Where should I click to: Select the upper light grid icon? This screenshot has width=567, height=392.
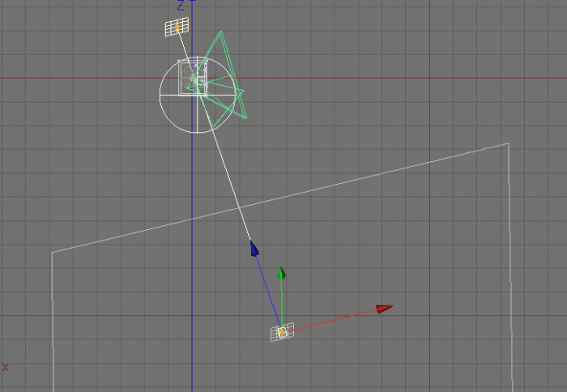click(x=177, y=27)
